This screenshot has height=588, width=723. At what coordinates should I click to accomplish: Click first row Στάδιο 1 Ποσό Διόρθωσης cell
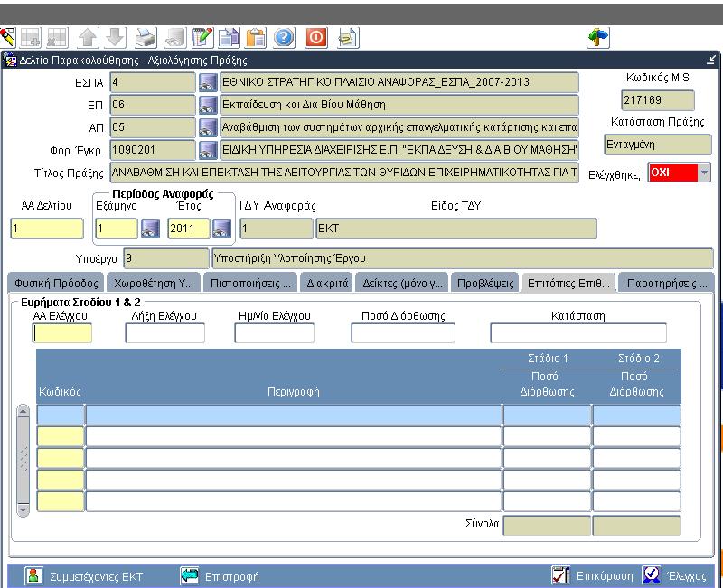click(547, 415)
